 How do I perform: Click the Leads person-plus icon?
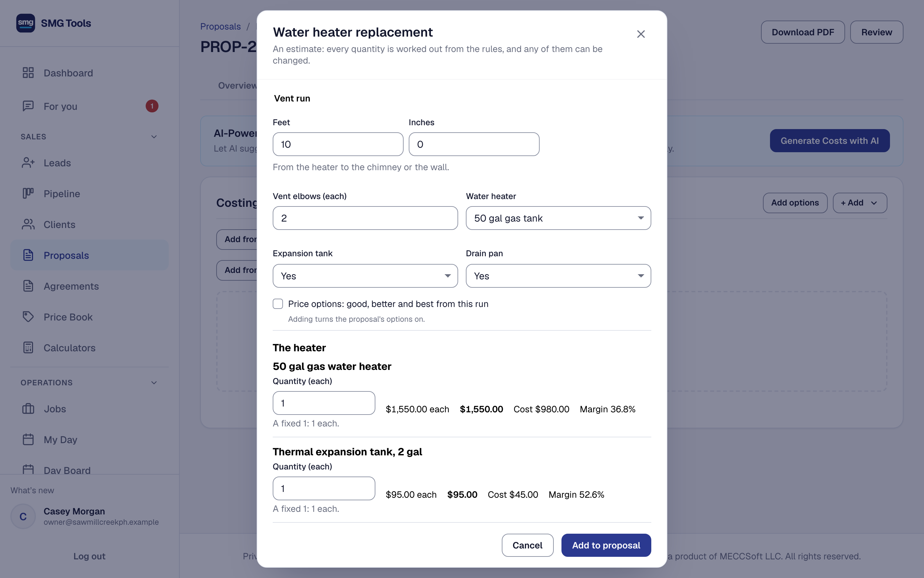click(x=28, y=163)
